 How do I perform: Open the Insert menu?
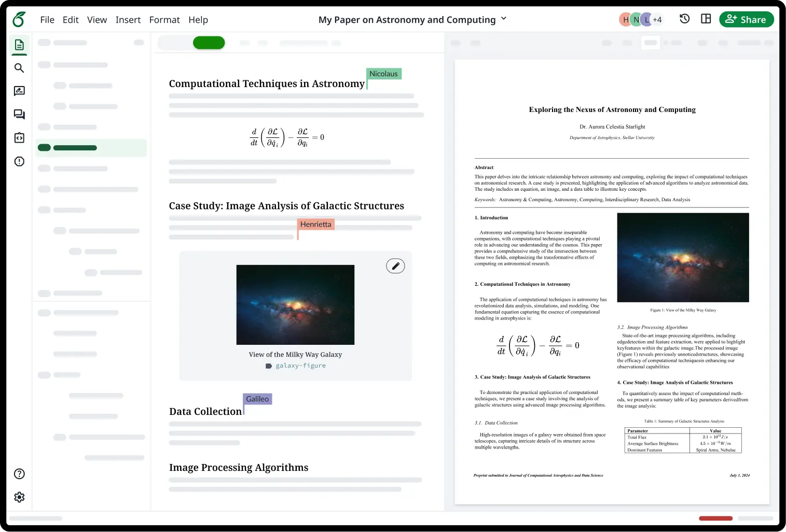[128, 20]
